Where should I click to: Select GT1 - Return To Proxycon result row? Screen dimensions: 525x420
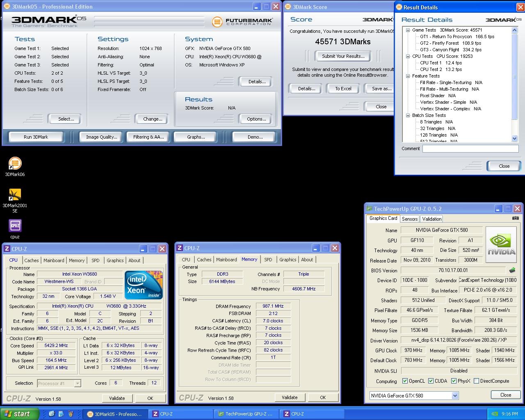[x=457, y=37]
